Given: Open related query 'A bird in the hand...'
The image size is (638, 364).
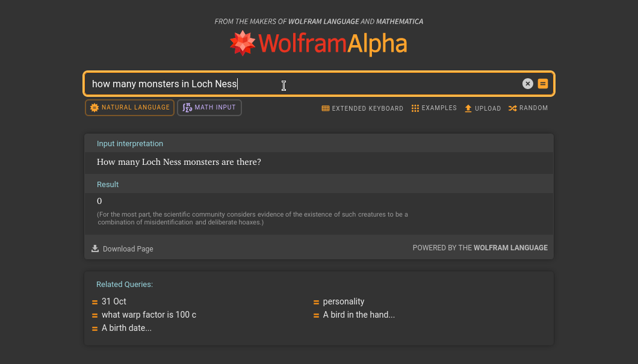Looking at the screenshot, I should (359, 315).
